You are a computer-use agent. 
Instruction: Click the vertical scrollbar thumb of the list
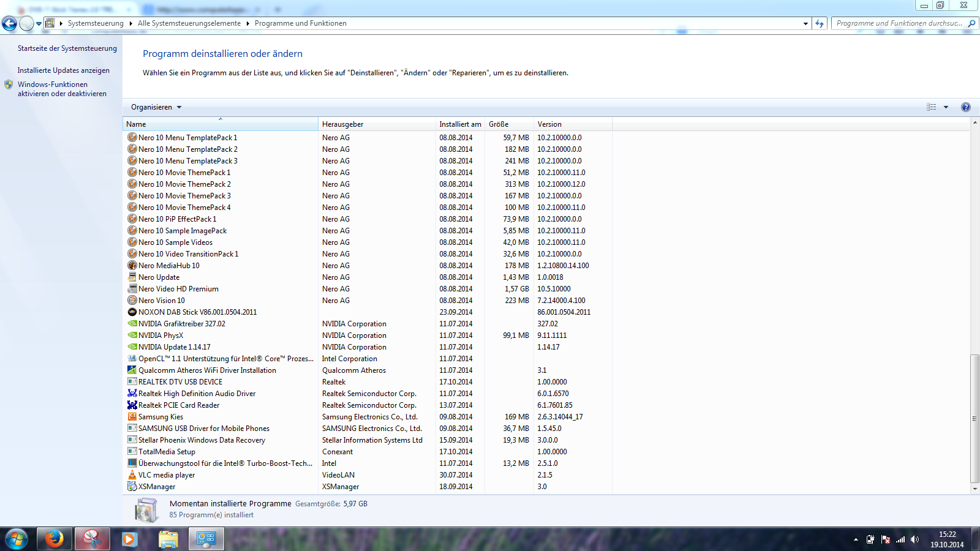(974, 419)
